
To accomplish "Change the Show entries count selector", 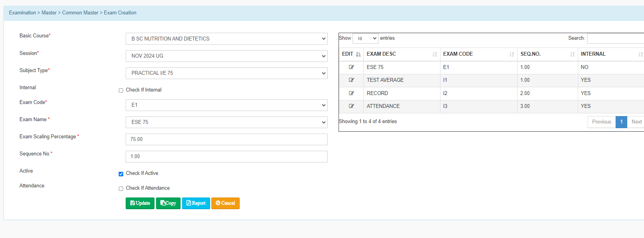I will tap(365, 39).
